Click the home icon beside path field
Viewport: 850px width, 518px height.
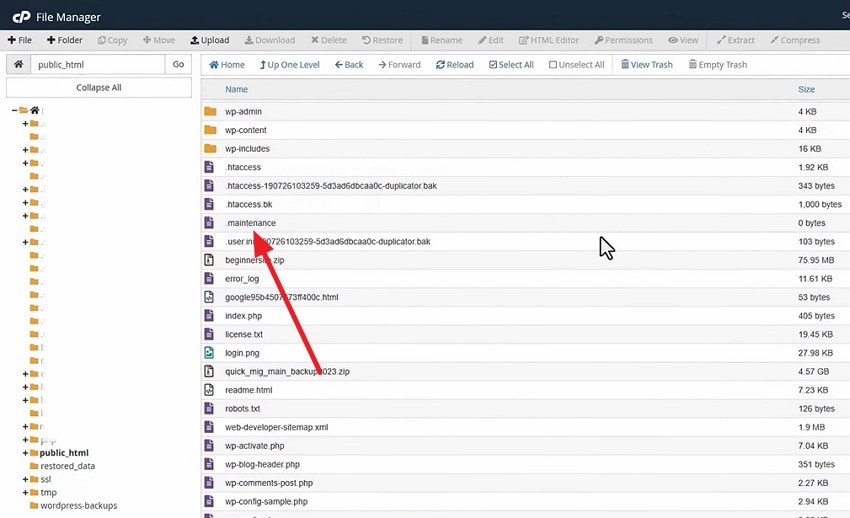[18, 64]
